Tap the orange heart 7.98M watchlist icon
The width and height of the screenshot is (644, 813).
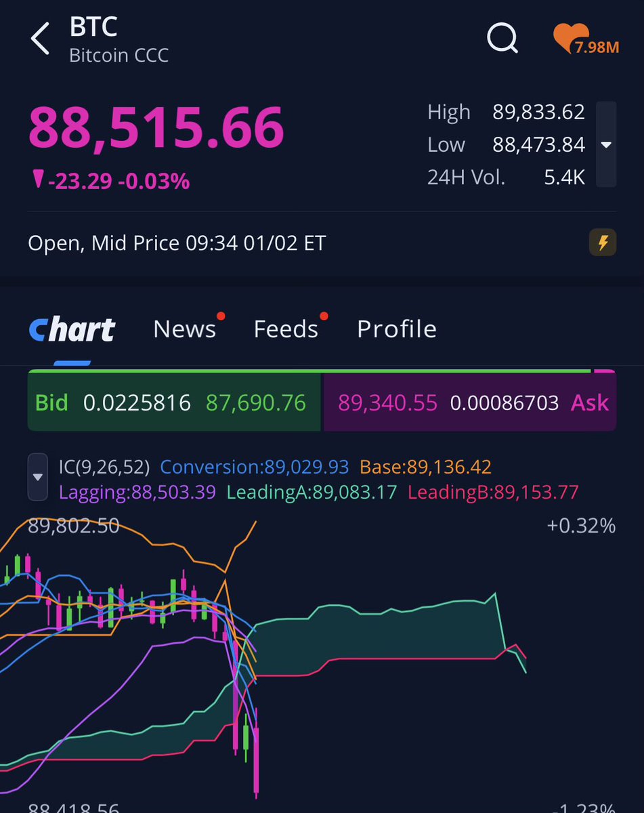tap(586, 39)
